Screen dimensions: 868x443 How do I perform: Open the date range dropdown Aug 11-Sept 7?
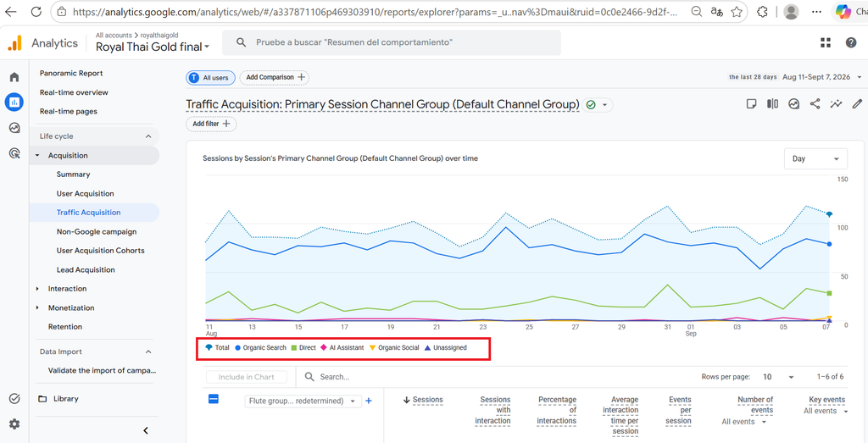click(x=822, y=77)
